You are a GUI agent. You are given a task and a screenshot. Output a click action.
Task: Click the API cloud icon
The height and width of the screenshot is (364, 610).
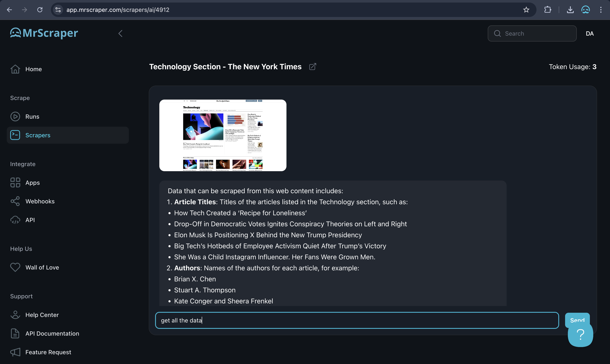point(15,220)
